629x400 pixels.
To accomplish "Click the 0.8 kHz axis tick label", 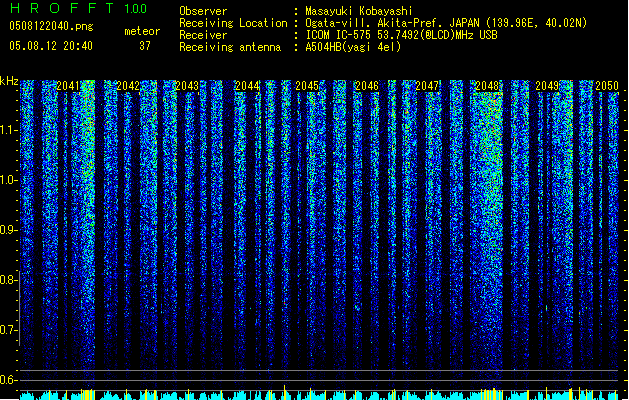I will pos(8,280).
